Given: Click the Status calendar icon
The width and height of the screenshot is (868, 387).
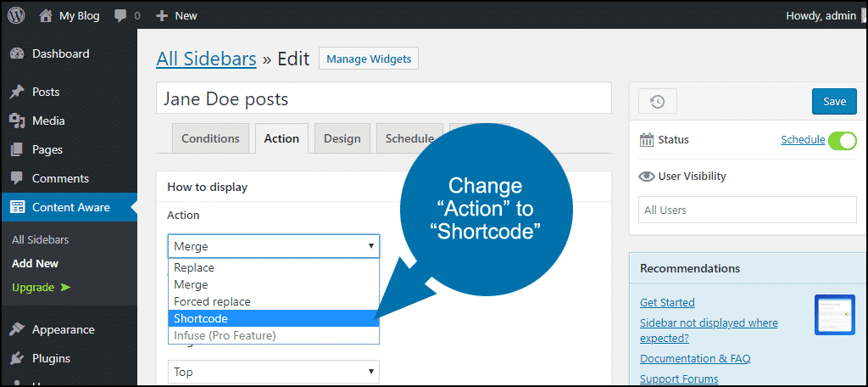Looking at the screenshot, I should [x=647, y=140].
